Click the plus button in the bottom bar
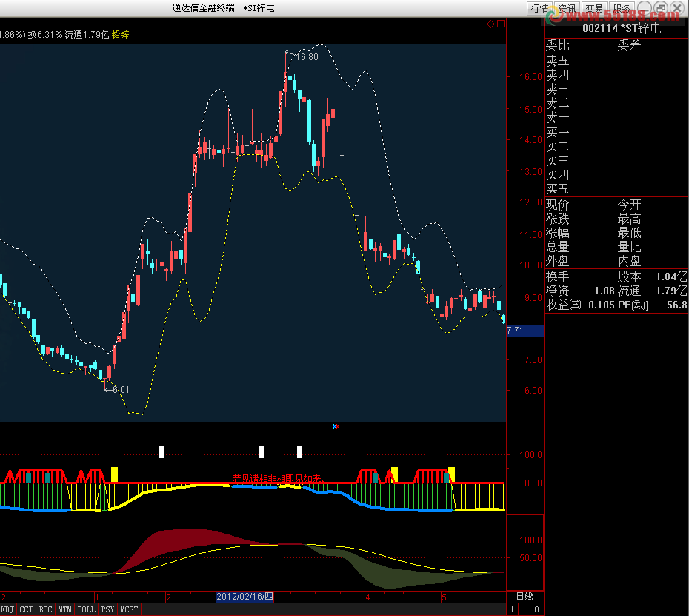Screen dimensions: 689x616 pos(513,609)
